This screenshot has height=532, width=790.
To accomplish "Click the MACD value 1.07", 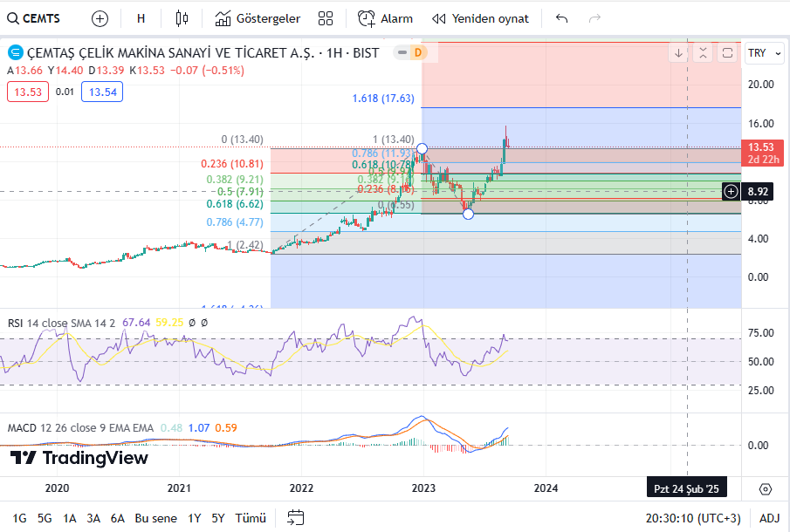I will tap(199, 428).
